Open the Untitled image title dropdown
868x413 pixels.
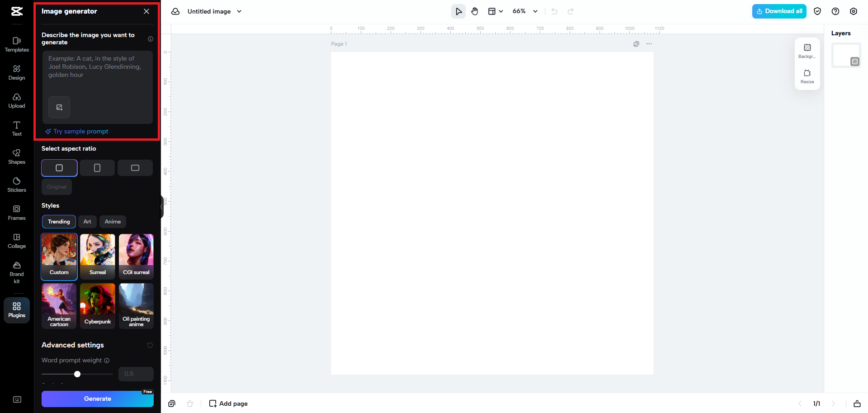[x=240, y=11]
